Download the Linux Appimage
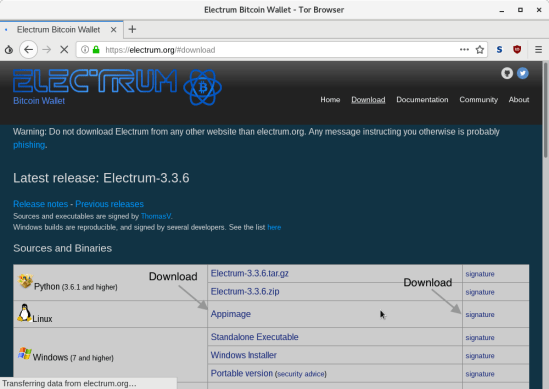The height and width of the screenshot is (389, 549). (x=230, y=314)
